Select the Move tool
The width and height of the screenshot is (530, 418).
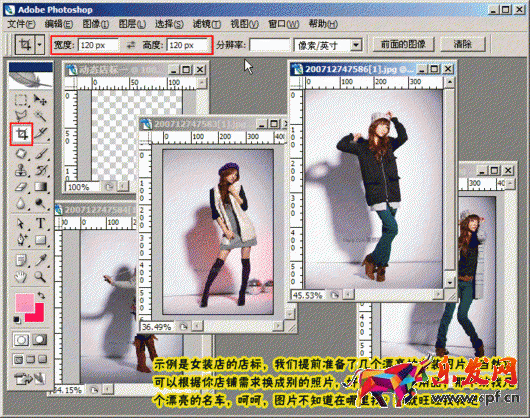40,100
